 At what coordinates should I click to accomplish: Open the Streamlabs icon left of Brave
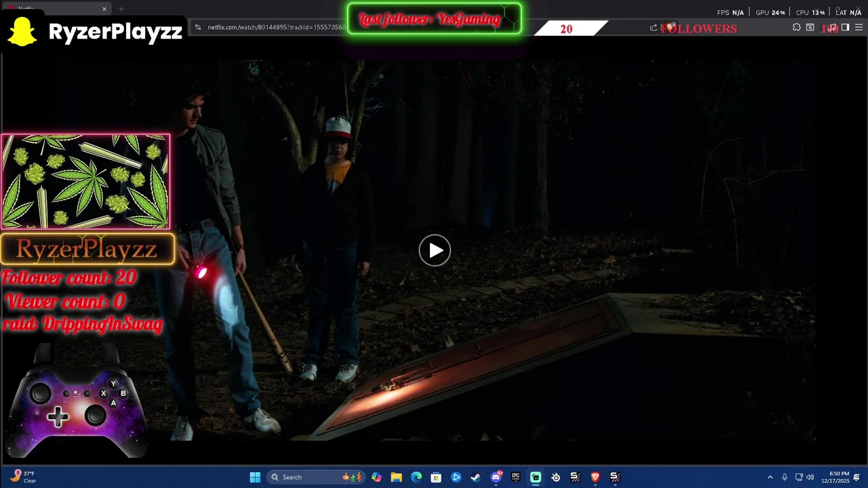[x=575, y=477]
